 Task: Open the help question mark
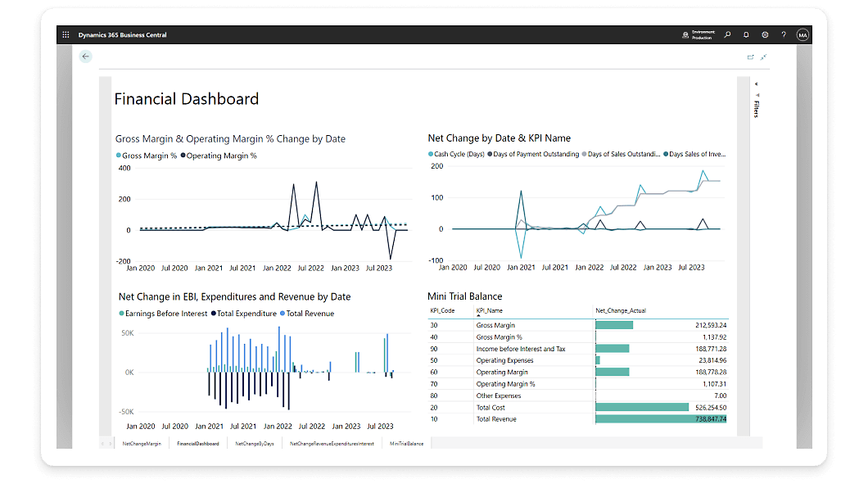point(784,35)
